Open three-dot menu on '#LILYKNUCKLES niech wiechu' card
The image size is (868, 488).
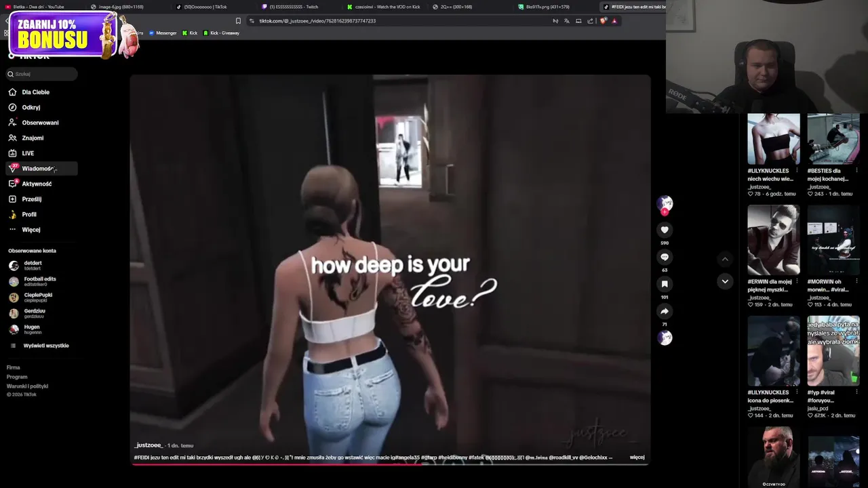point(797,171)
